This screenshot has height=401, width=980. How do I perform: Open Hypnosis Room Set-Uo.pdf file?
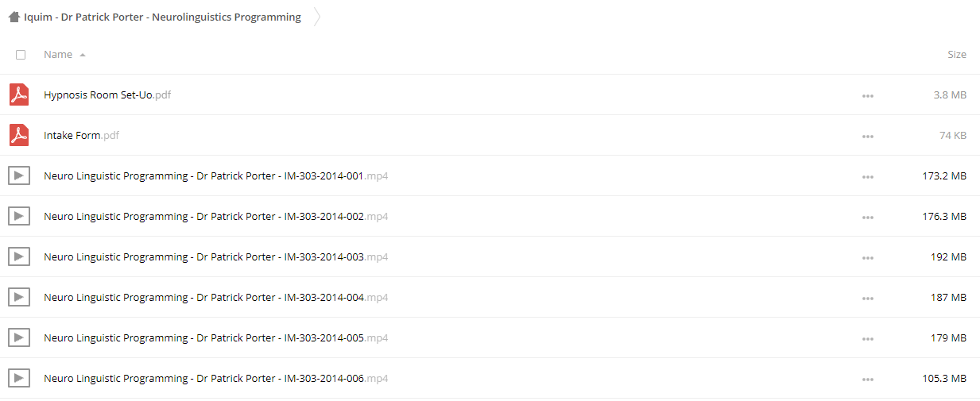coord(107,94)
